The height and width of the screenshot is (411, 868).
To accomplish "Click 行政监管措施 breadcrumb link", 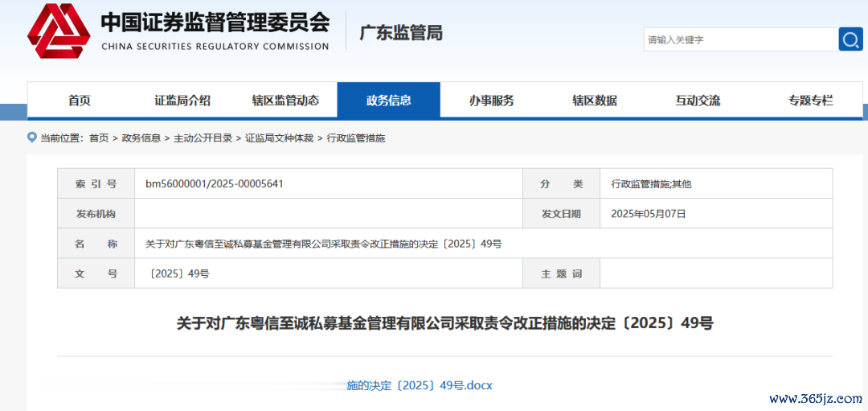I will pyautogui.click(x=356, y=138).
